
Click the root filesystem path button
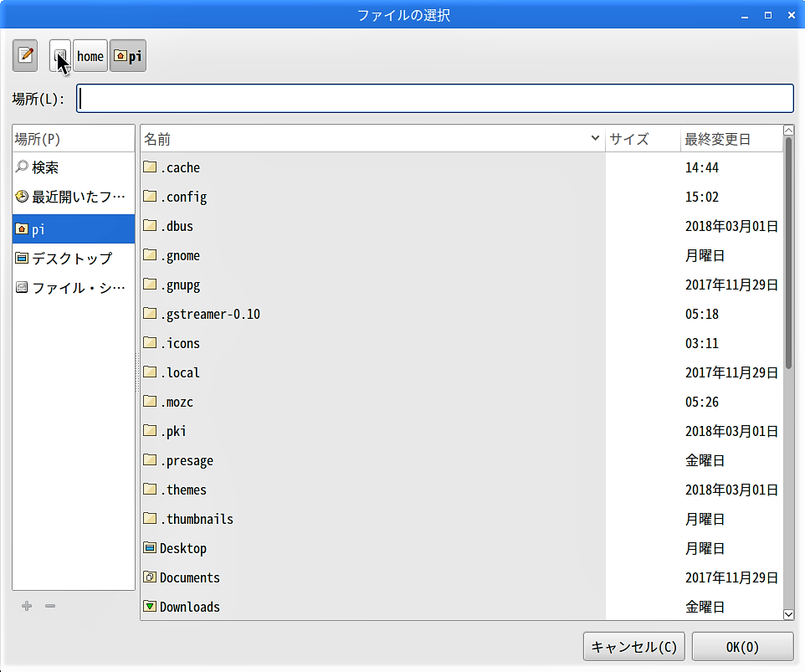coord(60,55)
